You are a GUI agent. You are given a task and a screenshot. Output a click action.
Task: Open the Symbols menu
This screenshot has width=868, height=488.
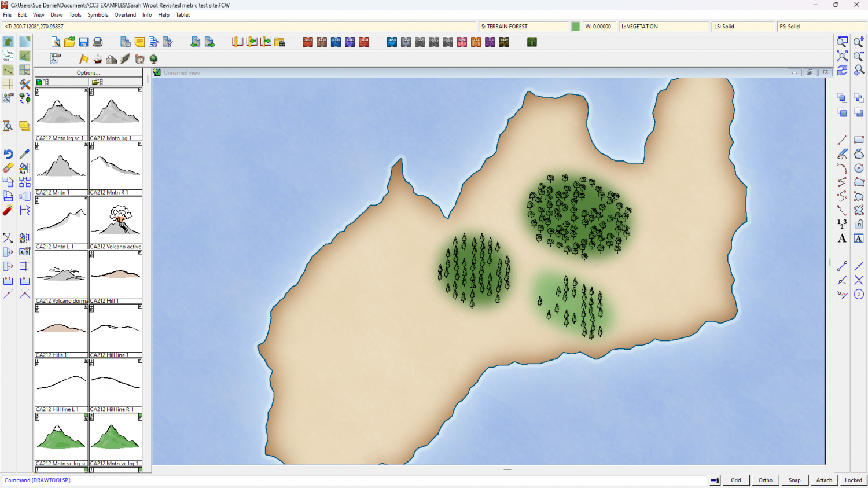tap(98, 15)
